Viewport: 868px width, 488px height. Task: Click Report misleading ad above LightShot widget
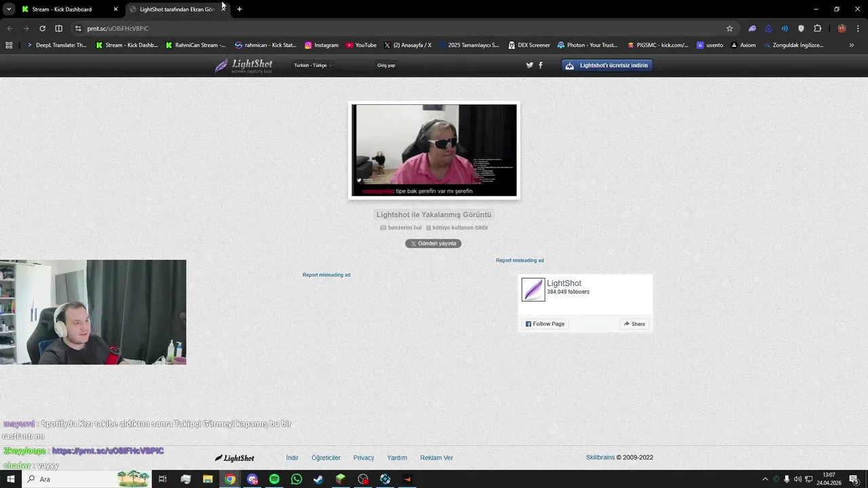click(519, 260)
